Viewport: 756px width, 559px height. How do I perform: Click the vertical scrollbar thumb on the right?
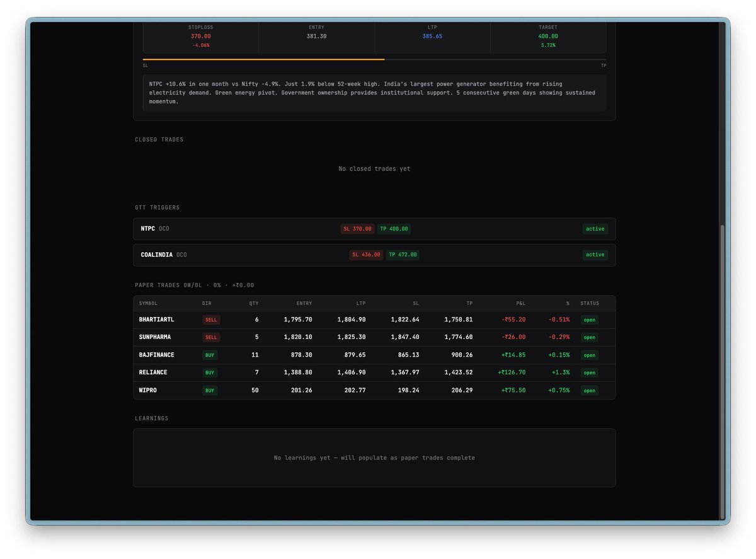coord(723,372)
